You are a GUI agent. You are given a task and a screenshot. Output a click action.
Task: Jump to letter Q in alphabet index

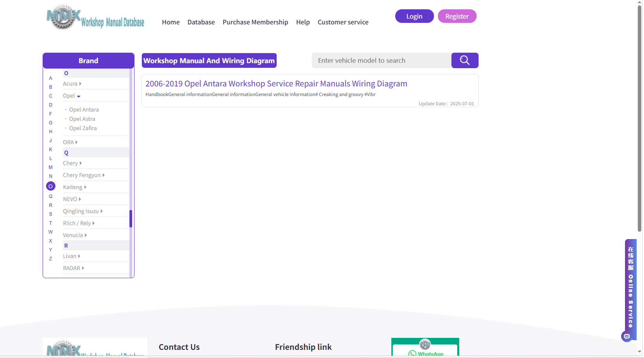point(50,196)
